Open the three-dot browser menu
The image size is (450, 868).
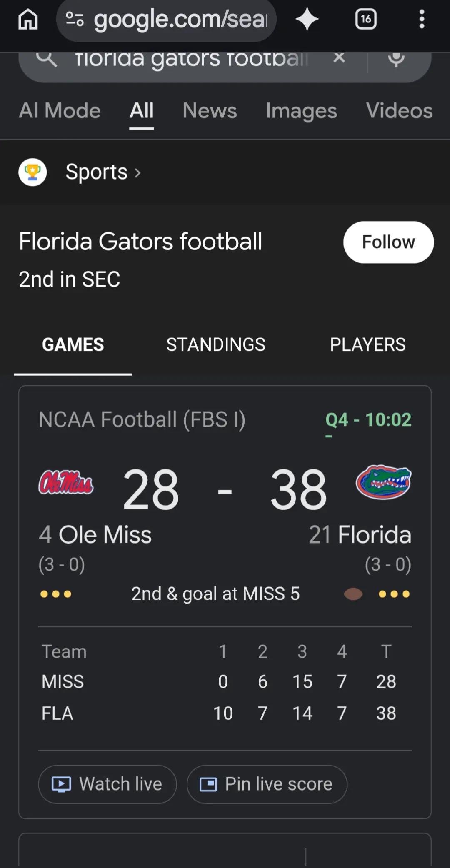point(422,19)
